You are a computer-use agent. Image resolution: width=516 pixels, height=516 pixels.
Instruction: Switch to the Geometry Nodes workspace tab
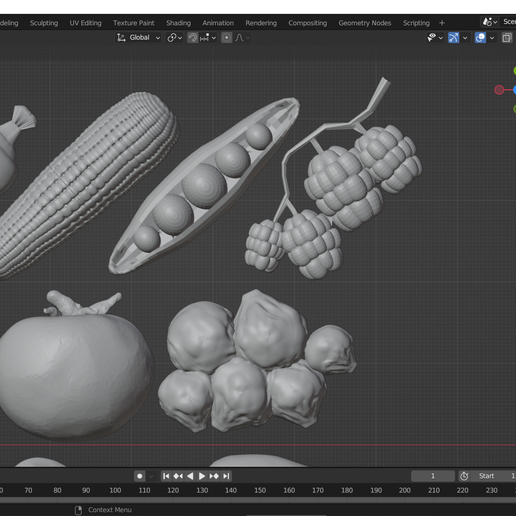pyautogui.click(x=365, y=23)
